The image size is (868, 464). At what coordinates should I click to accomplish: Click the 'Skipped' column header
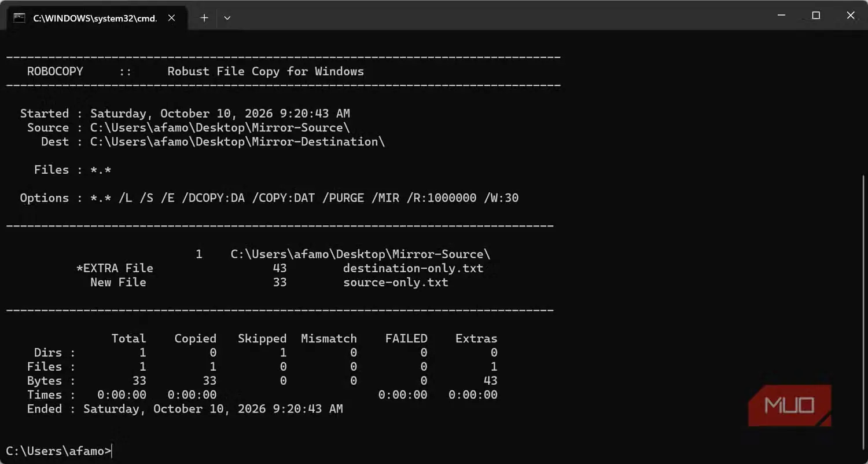pos(262,338)
